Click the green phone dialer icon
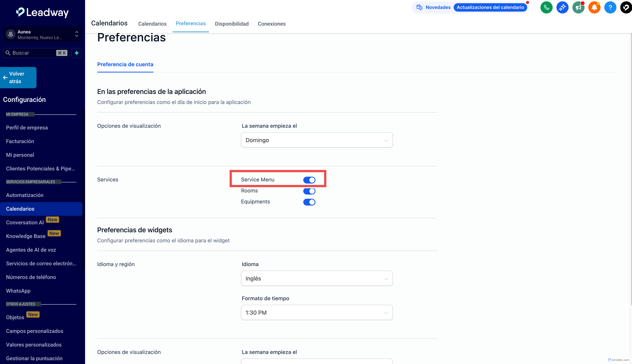 pos(546,8)
